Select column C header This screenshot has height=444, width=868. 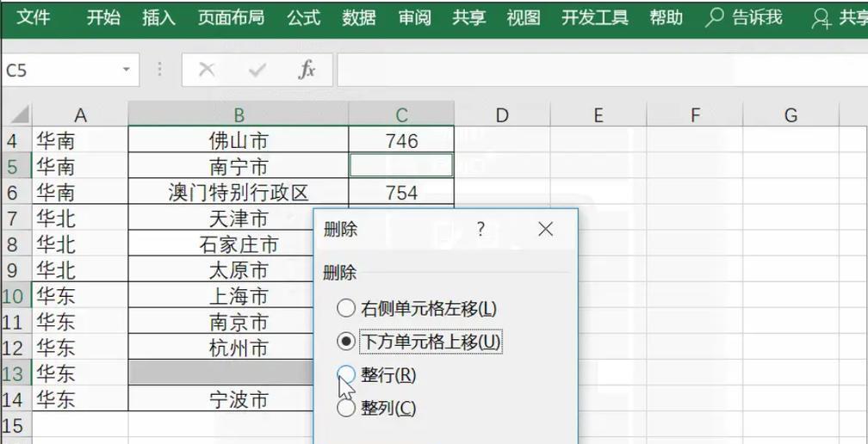401,115
